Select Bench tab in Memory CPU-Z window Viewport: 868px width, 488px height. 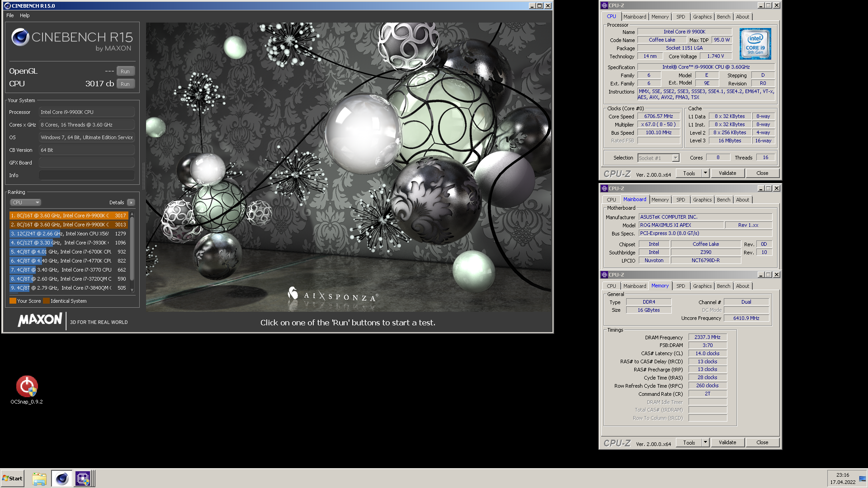click(x=723, y=286)
